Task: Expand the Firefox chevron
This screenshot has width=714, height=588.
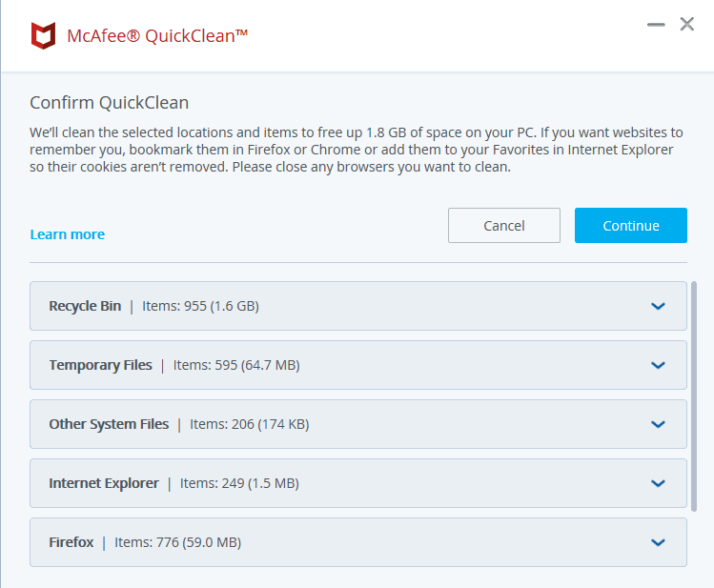Action: 658,542
